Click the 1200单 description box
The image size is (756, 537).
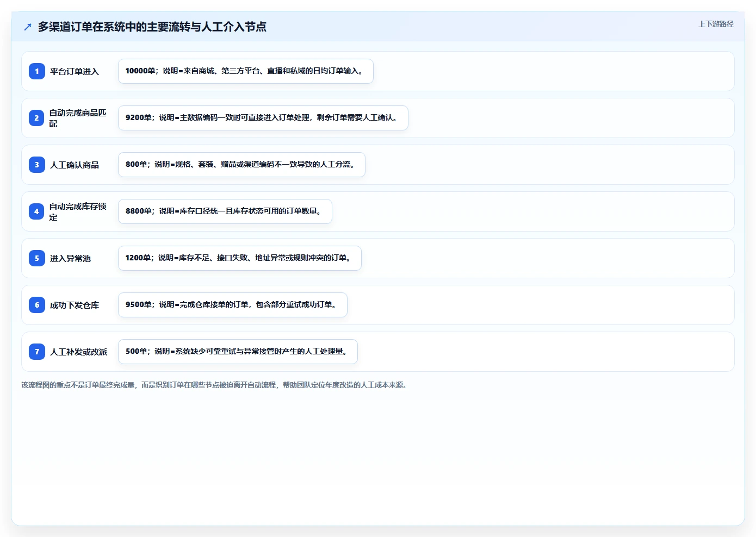(240, 258)
